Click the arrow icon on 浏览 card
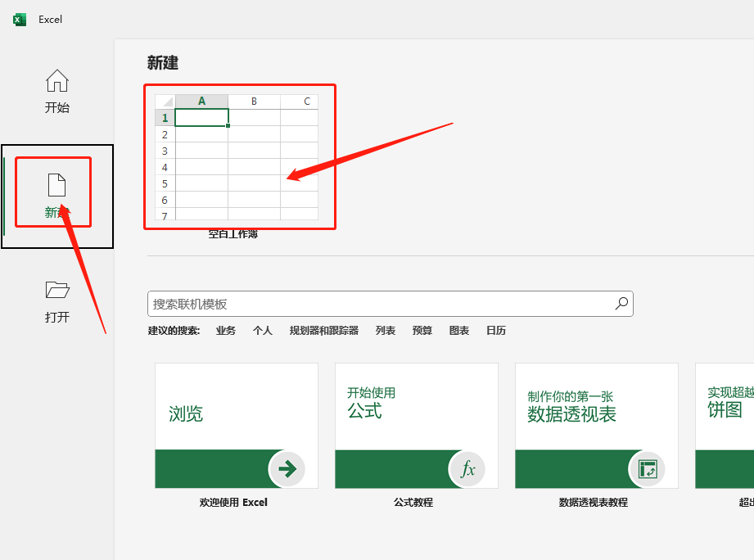This screenshot has width=754, height=560. [x=287, y=468]
